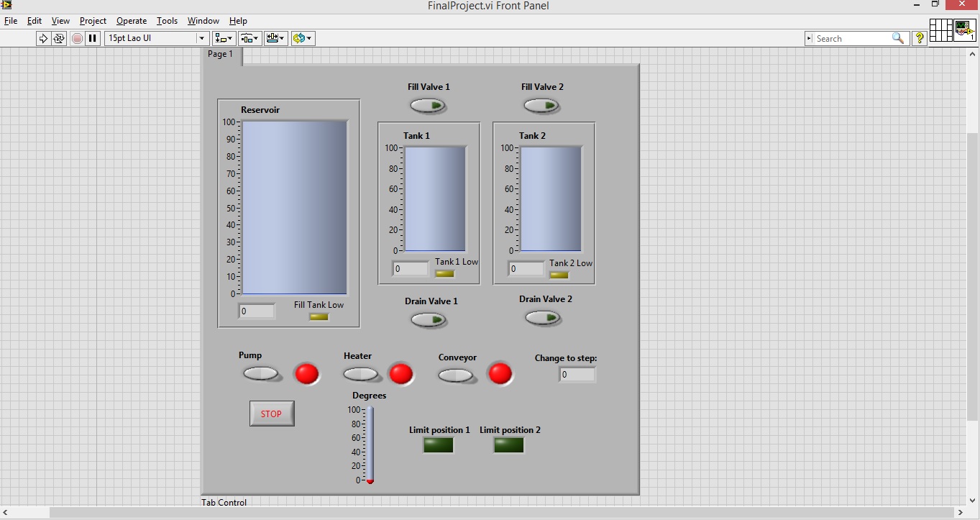Click the VI icon in the top-right corner

click(964, 31)
